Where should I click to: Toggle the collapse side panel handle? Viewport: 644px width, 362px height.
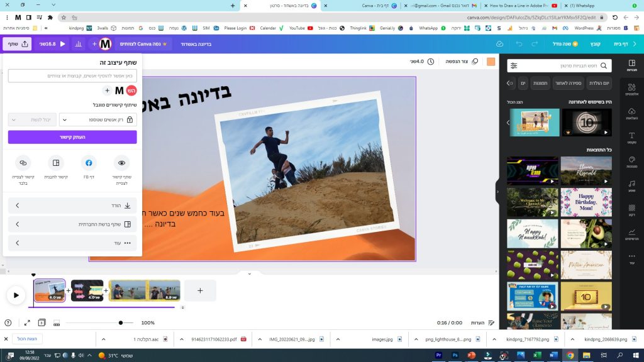[x=497, y=192]
